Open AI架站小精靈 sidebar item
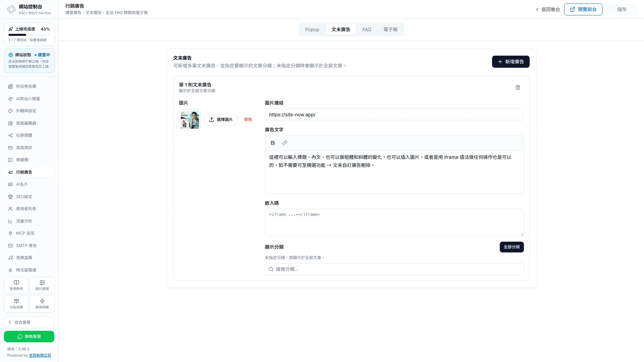The image size is (644, 362). (x=29, y=99)
